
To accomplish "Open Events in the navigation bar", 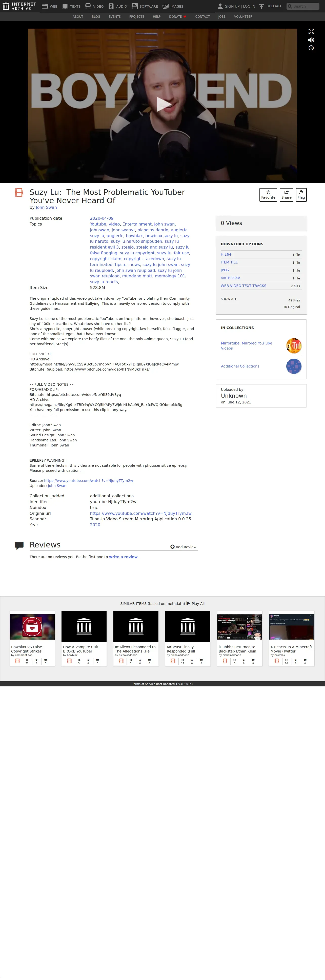I will pos(115,17).
